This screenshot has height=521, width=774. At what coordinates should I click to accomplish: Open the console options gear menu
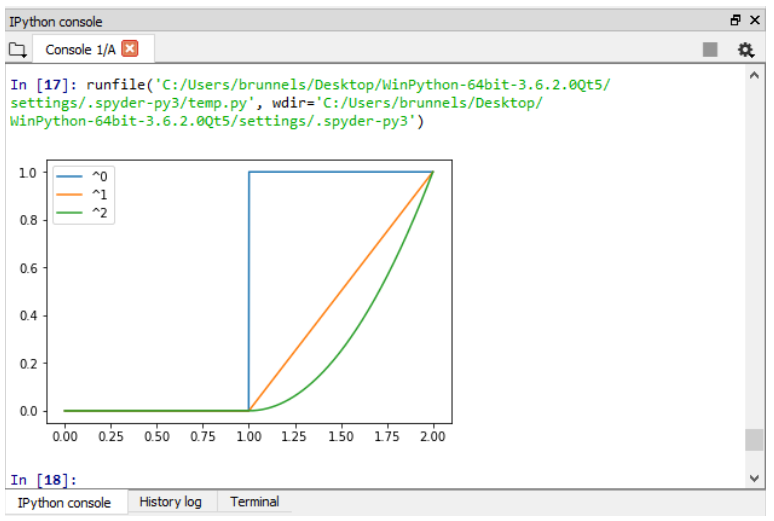745,50
